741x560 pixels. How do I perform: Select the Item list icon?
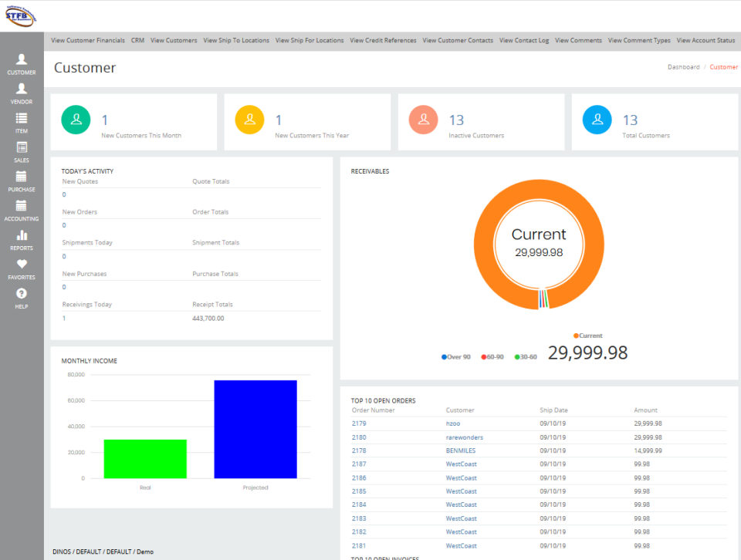click(22, 117)
